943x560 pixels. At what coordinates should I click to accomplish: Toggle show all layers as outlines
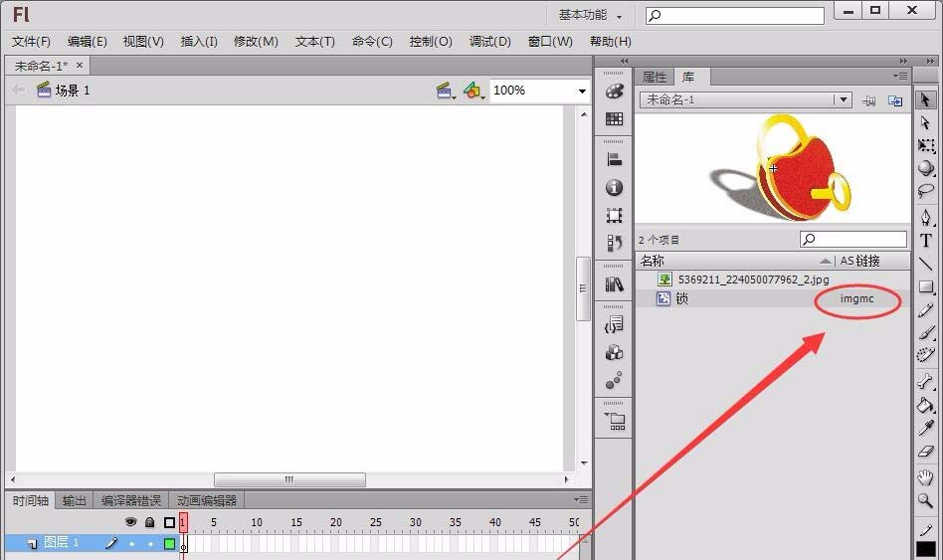[x=169, y=522]
